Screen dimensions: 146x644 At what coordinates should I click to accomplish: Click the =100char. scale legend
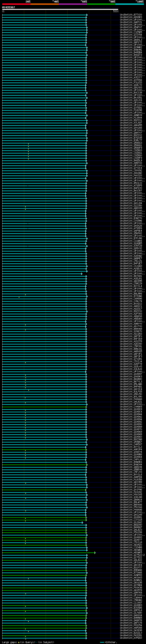click(x=109, y=642)
